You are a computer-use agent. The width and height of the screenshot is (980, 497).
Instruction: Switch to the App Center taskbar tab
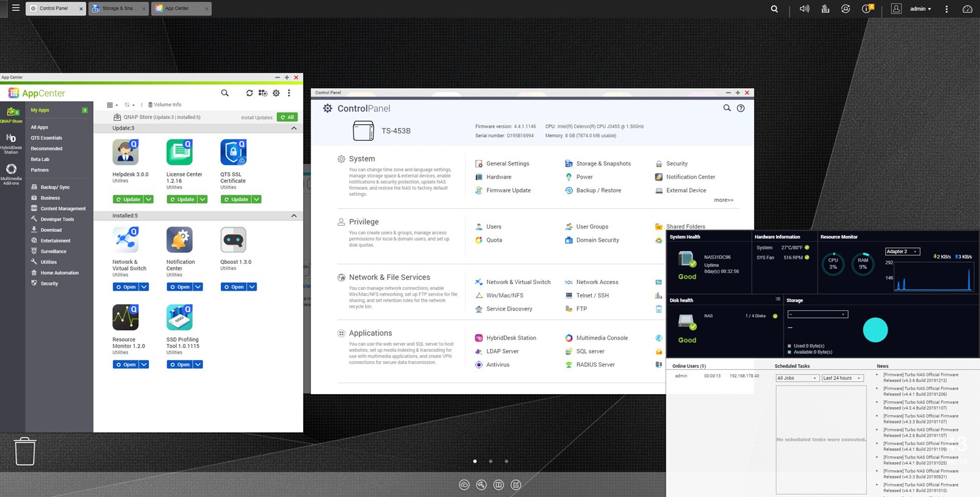tap(181, 9)
